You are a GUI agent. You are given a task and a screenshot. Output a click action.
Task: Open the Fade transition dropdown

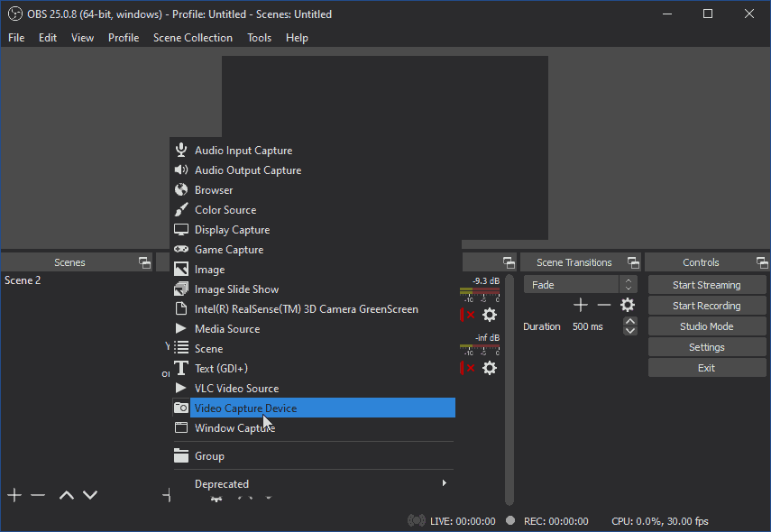pos(580,285)
